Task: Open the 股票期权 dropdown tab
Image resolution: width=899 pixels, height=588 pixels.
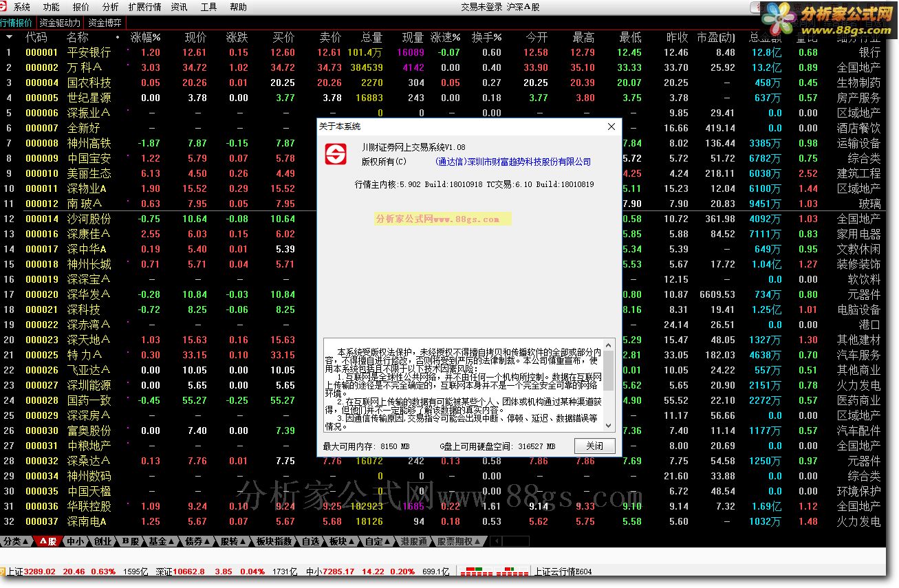Action: 459,541
